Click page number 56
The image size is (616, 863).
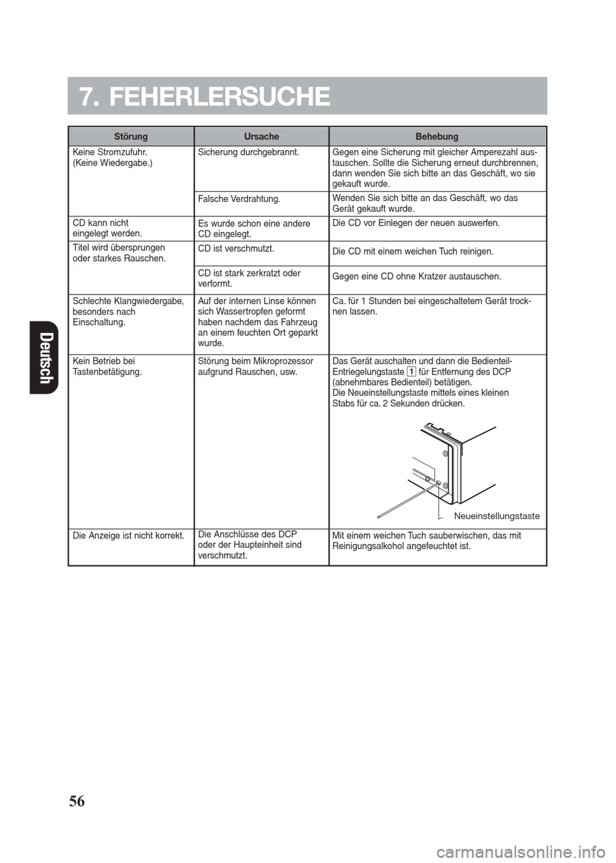tap(76, 801)
